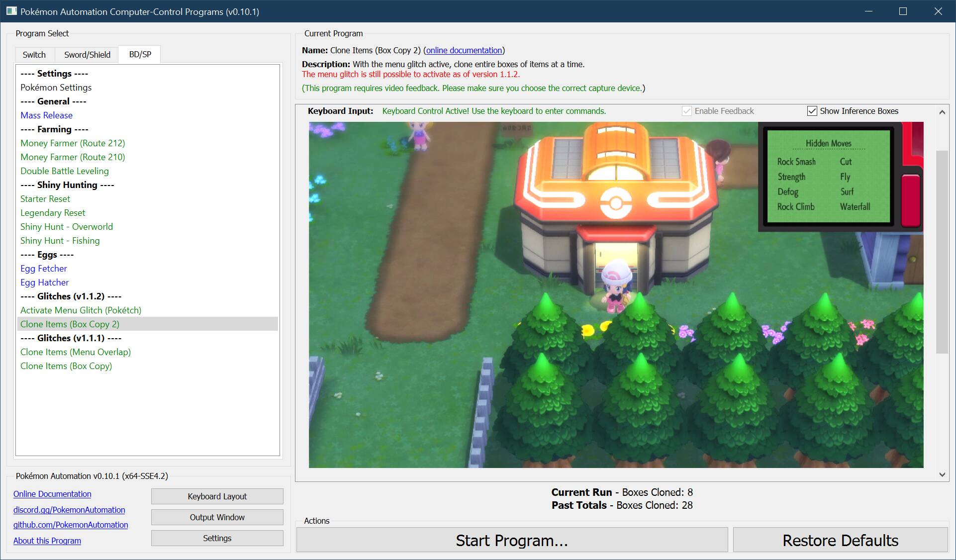Click Restore Defaults button

[840, 540]
